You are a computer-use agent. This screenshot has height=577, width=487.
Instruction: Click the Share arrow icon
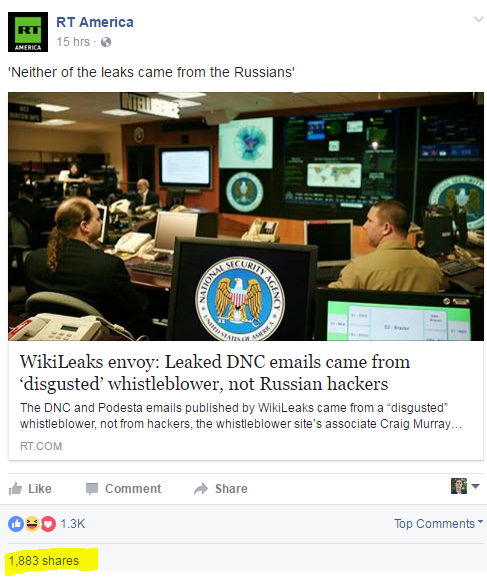(x=201, y=489)
